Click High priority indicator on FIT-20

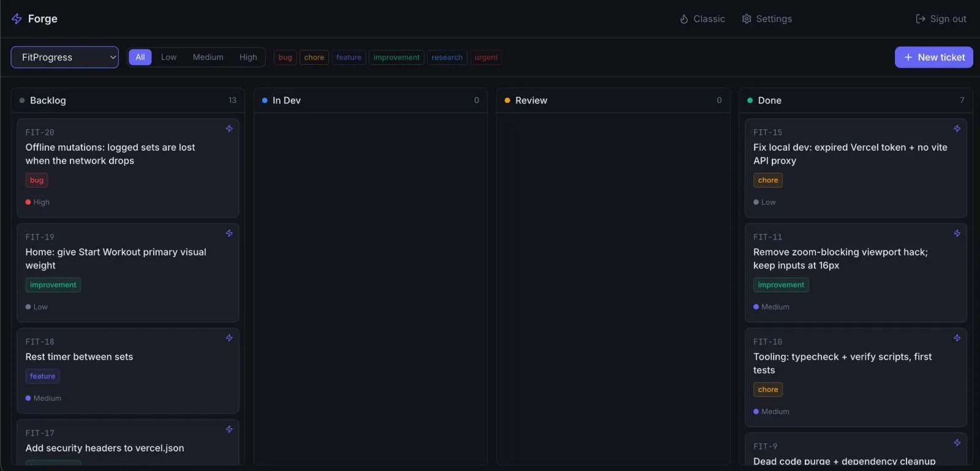click(x=37, y=202)
